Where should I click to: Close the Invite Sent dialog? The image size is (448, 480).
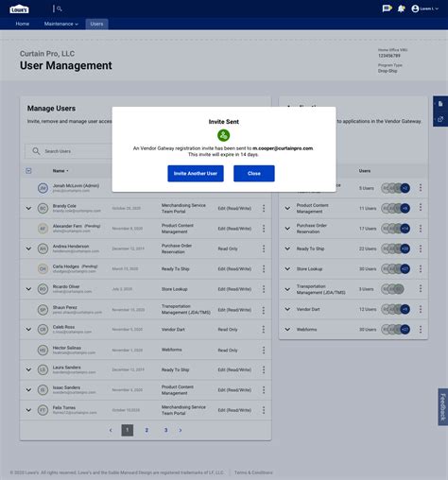point(254,174)
